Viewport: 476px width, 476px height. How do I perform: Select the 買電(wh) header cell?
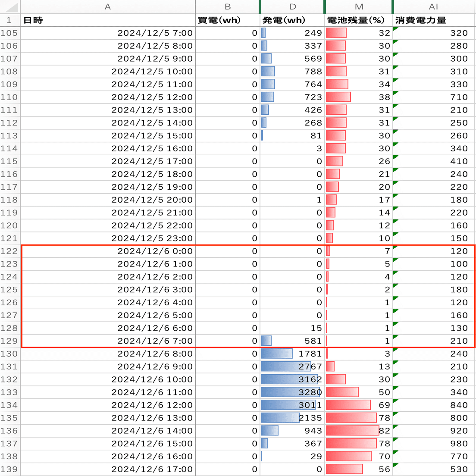tap(227, 20)
